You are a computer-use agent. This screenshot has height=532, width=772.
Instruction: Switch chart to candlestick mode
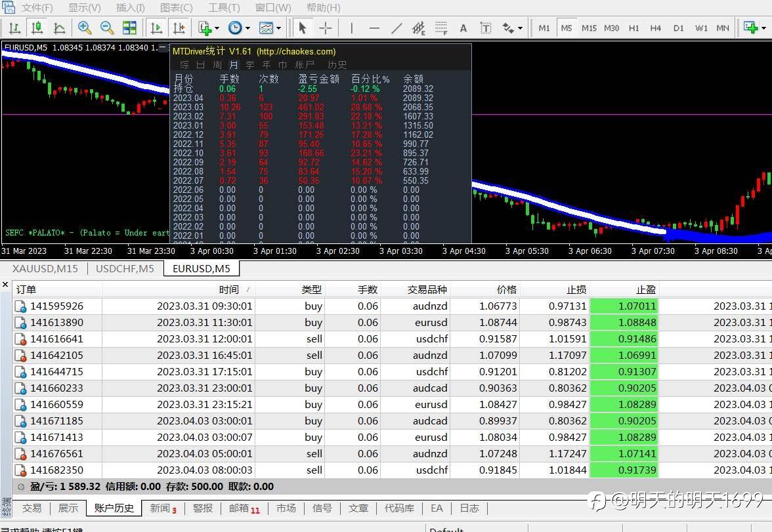click(37, 28)
